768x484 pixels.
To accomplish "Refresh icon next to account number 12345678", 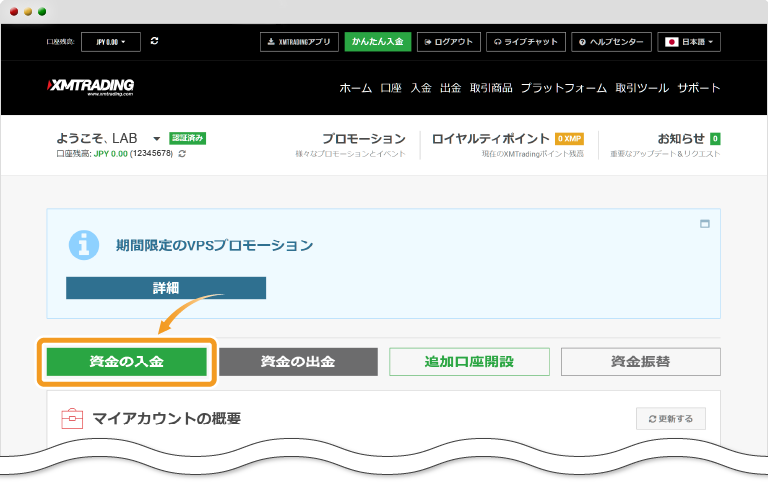I will (x=182, y=154).
